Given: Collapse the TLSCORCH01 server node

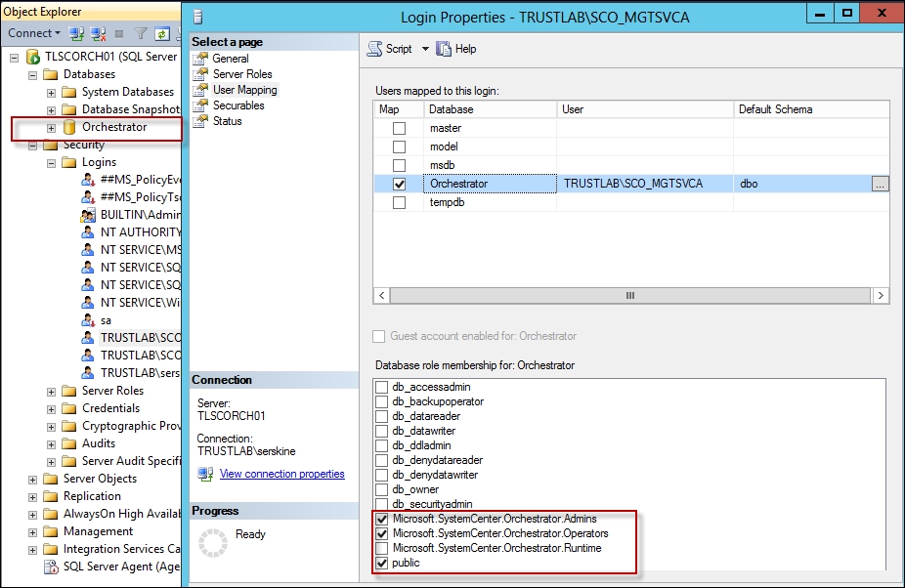Looking at the screenshot, I should [x=15, y=57].
